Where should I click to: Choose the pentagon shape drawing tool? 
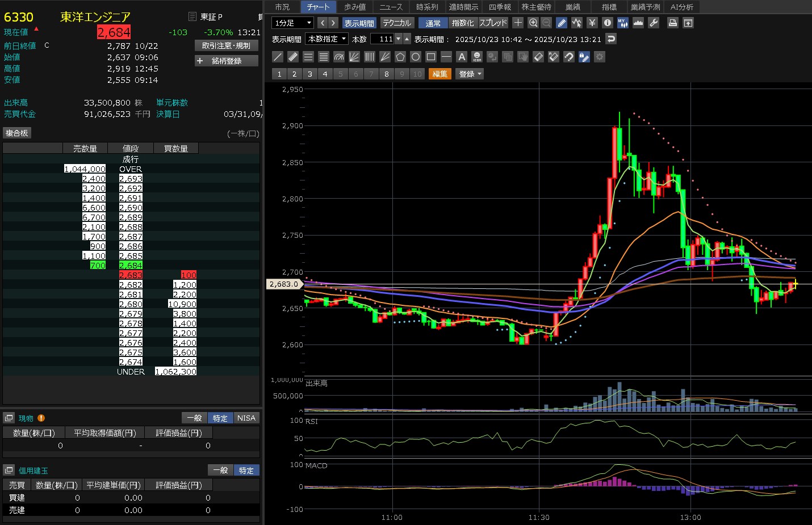(x=400, y=57)
